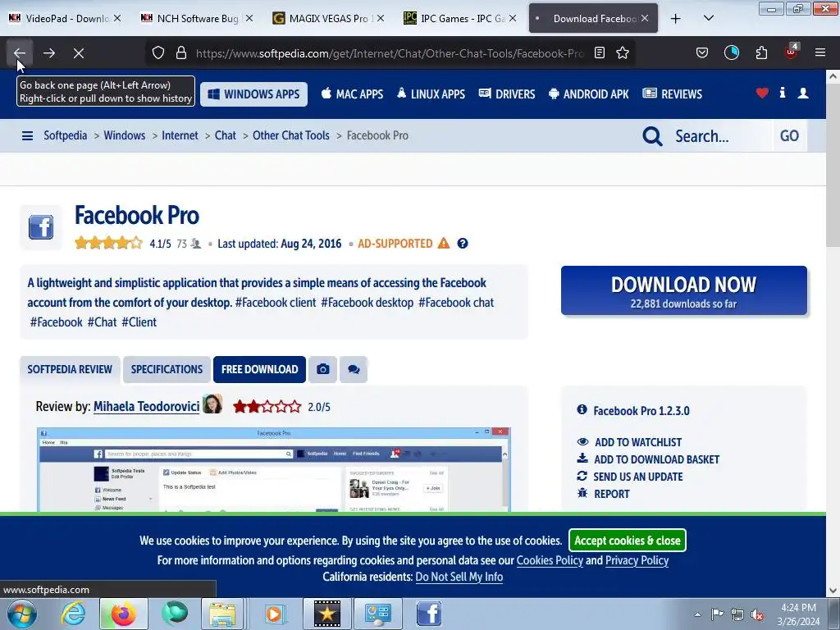This screenshot has width=840, height=630.
Task: Click Send Us an Update
Action: (x=637, y=477)
